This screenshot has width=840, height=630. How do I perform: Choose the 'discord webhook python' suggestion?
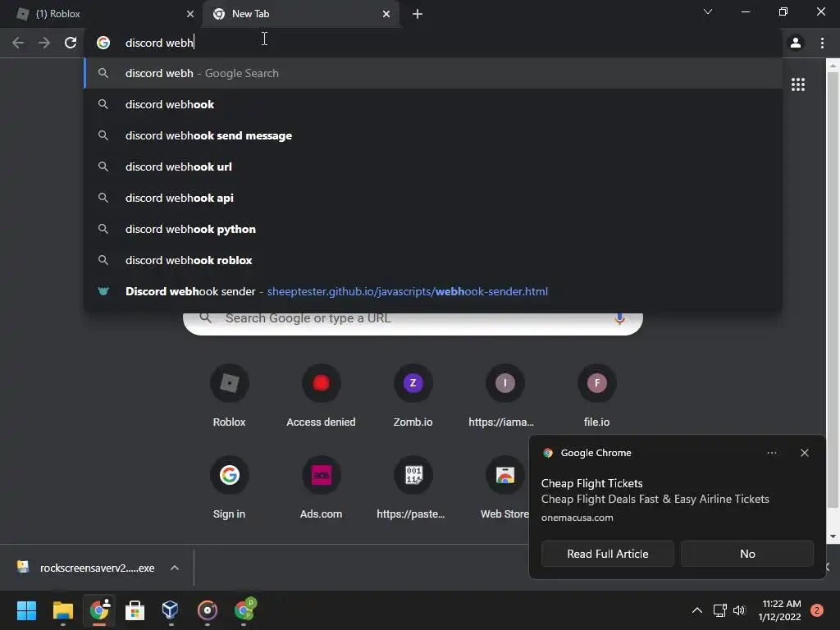pyautogui.click(x=433, y=229)
